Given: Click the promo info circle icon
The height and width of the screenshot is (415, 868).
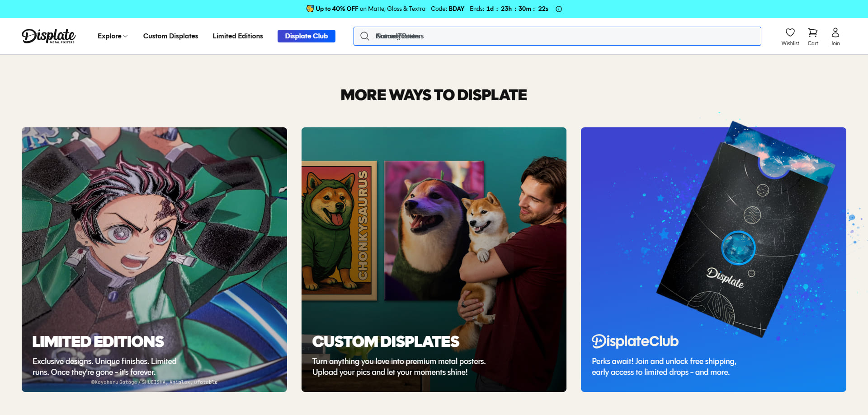Looking at the screenshot, I should pos(559,9).
